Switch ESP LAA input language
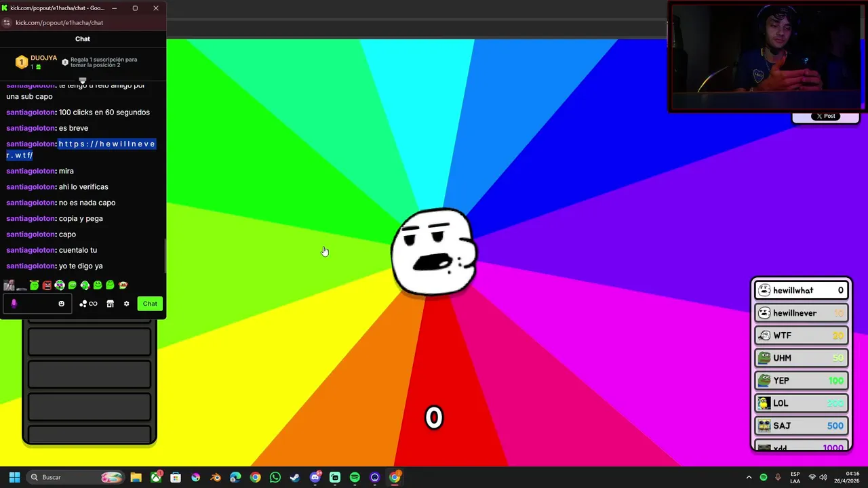Image resolution: width=868 pixels, height=488 pixels. point(795,477)
